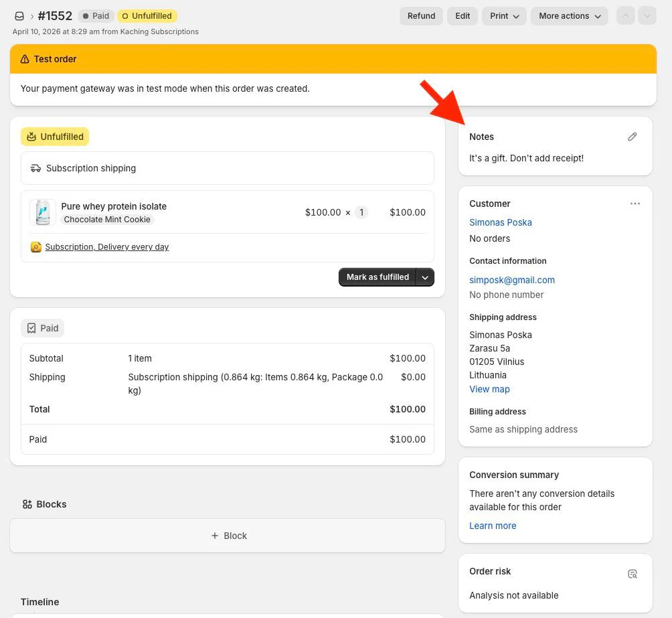Mark the order as fulfilled

[x=377, y=277]
